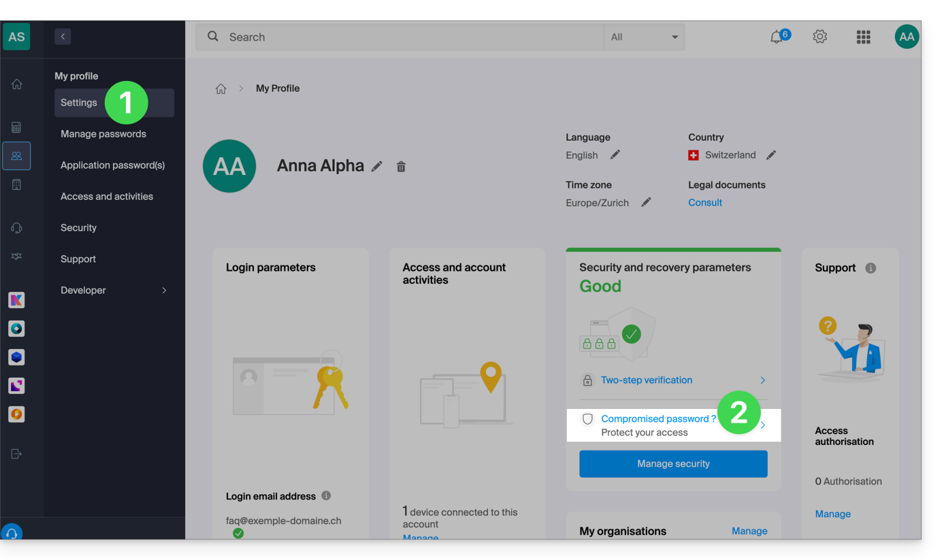Click Manage under Access authorisation
The width and height of the screenshot is (942, 560).
(833, 514)
